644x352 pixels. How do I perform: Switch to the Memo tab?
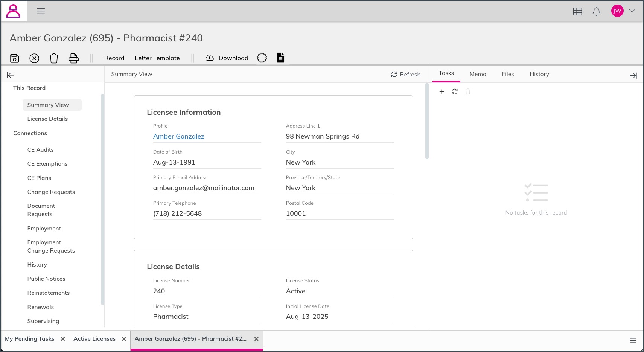tap(478, 74)
